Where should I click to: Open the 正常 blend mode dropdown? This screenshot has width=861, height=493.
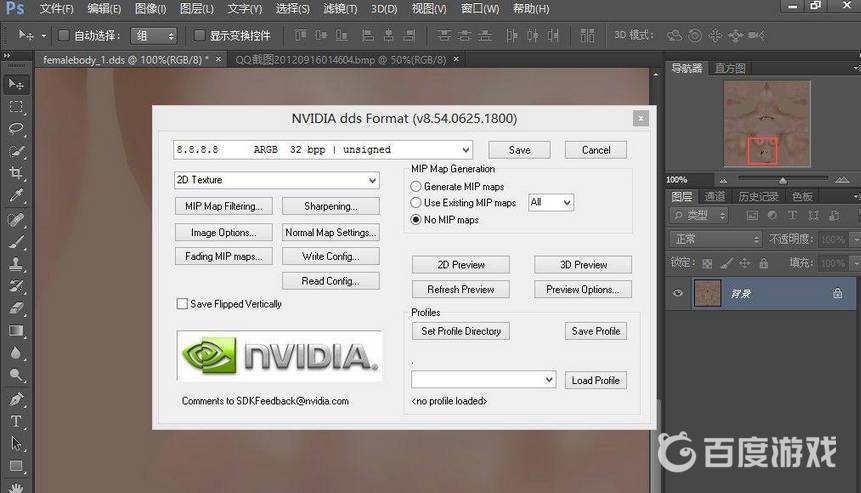tap(715, 239)
